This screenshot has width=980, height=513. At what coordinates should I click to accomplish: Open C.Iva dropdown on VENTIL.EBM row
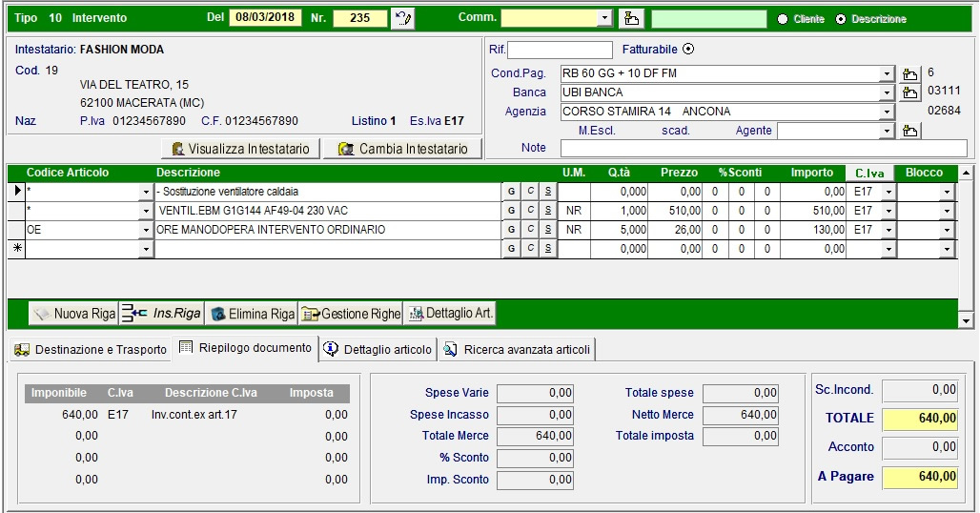click(888, 211)
